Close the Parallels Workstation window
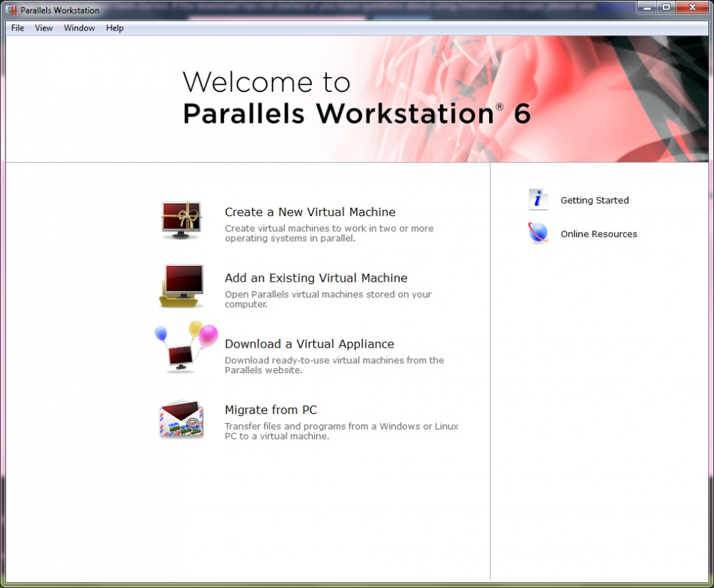The width and height of the screenshot is (714, 588). pyautogui.click(x=693, y=8)
